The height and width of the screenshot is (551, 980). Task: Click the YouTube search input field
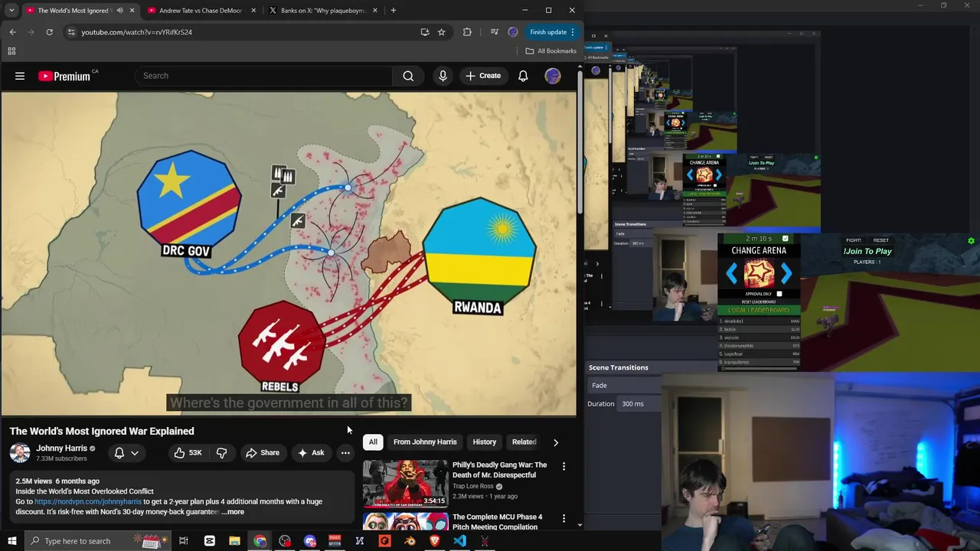point(263,76)
